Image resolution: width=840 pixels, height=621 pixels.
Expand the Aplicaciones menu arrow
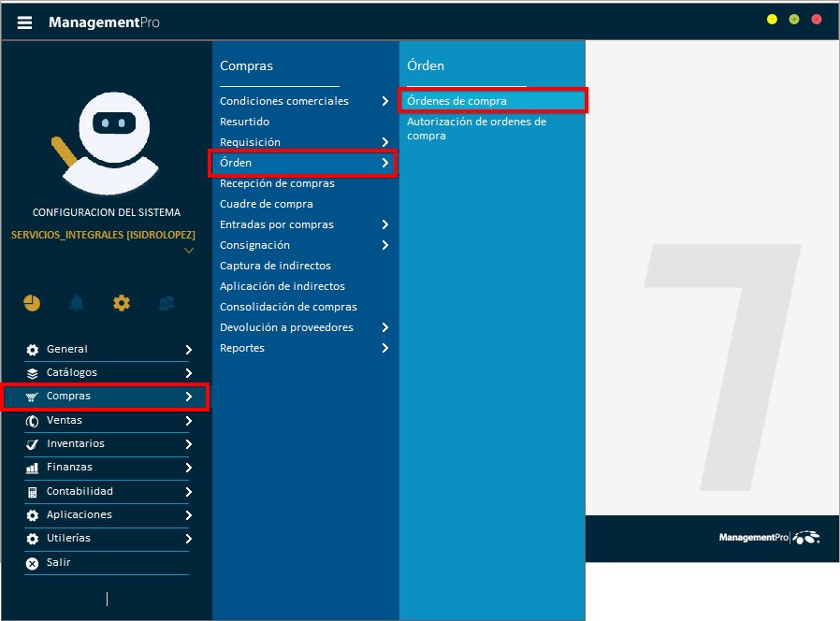pos(189,515)
